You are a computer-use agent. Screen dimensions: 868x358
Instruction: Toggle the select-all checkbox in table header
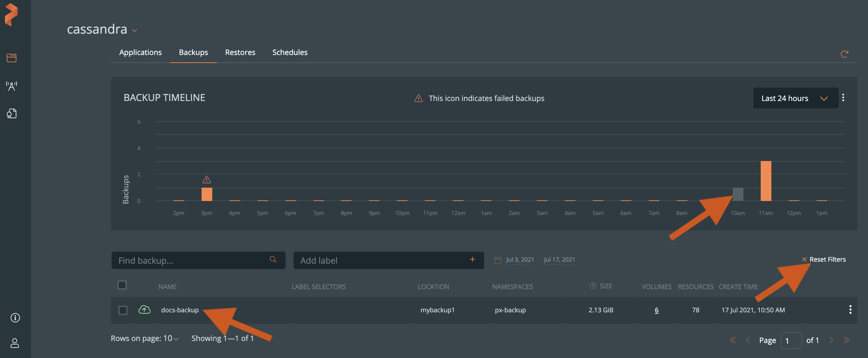point(122,285)
